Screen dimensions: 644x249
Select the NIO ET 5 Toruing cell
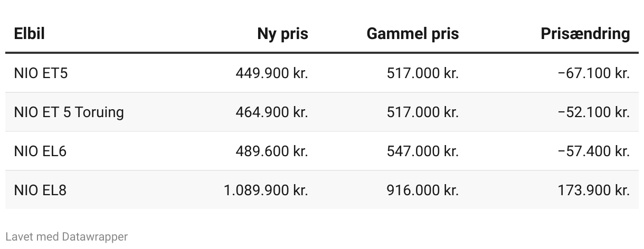coord(69,112)
